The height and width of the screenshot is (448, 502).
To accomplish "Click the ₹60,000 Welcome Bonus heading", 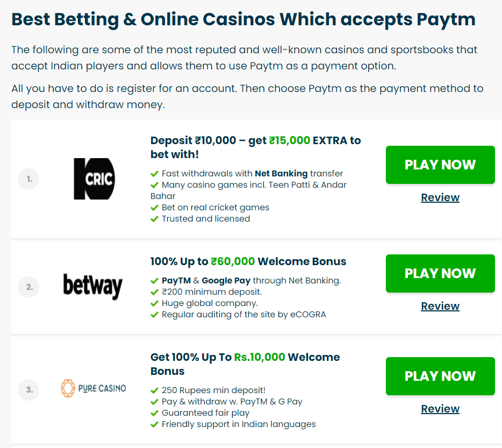I will tap(248, 261).
